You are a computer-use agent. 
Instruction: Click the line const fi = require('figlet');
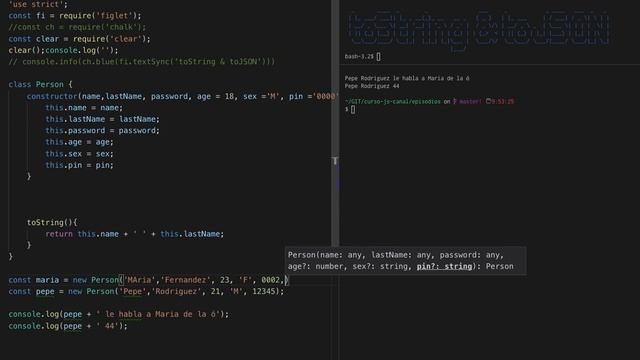click(x=75, y=16)
